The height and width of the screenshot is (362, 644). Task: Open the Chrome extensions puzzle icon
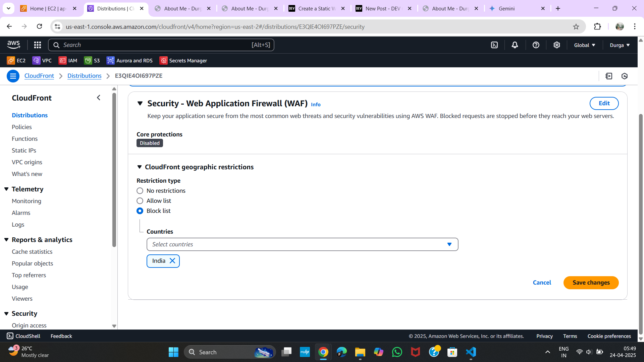597,26
